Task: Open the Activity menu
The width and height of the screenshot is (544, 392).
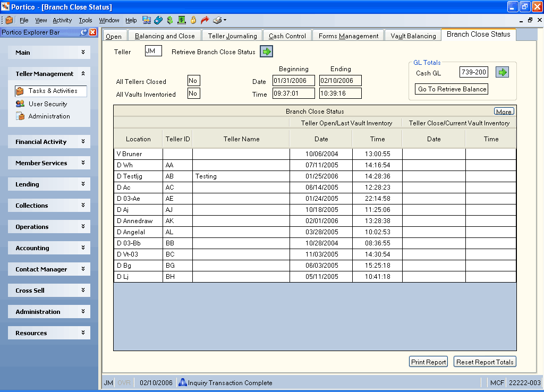Action: pyautogui.click(x=62, y=20)
